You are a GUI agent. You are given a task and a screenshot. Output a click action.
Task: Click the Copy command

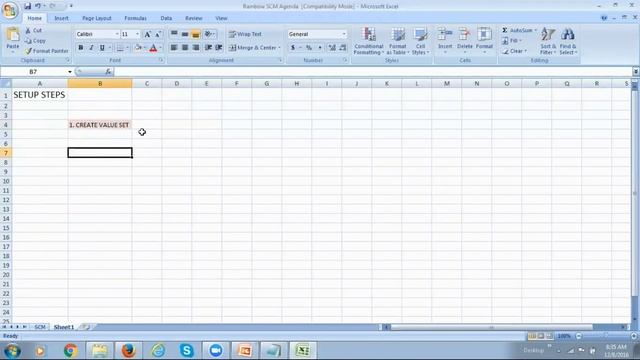(35, 41)
